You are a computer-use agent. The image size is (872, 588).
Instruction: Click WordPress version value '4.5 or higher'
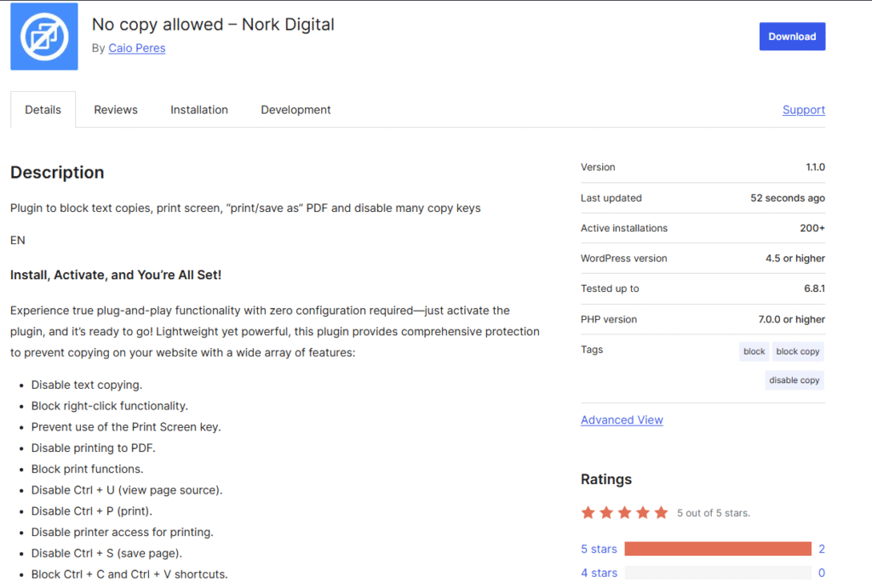[795, 259]
